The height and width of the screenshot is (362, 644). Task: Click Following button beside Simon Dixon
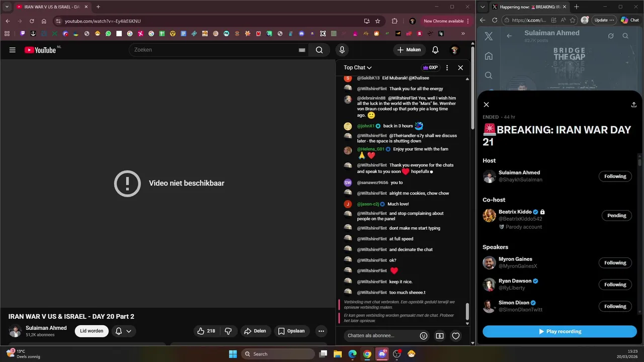(x=615, y=306)
